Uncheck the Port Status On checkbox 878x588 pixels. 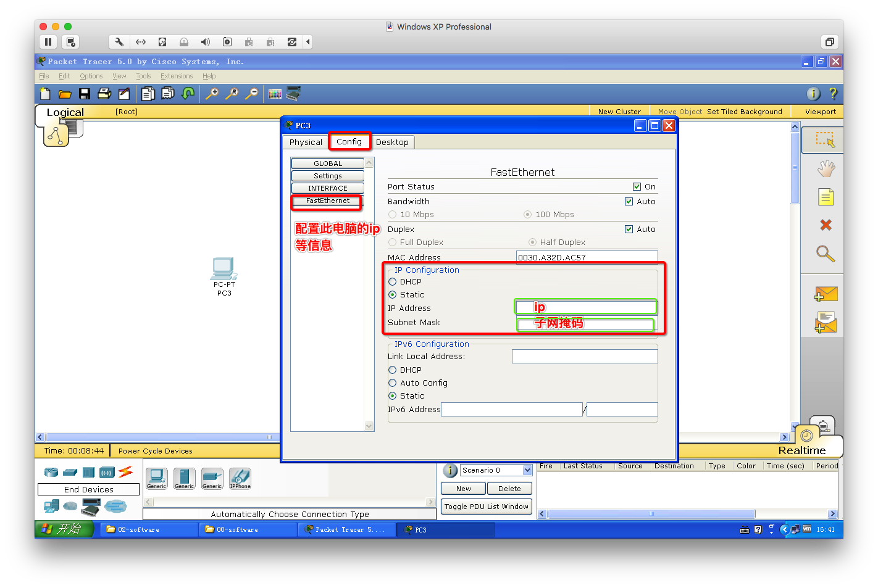tap(637, 187)
